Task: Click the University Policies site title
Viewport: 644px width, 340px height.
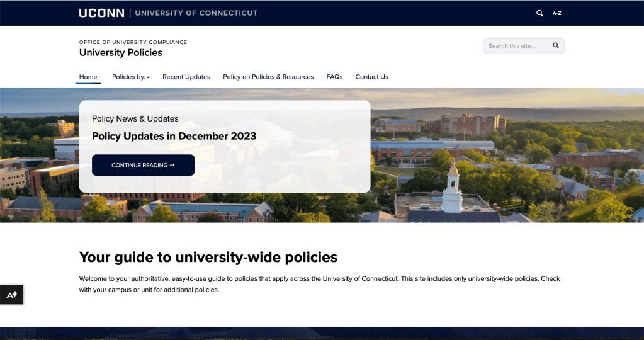Action: coord(121,53)
